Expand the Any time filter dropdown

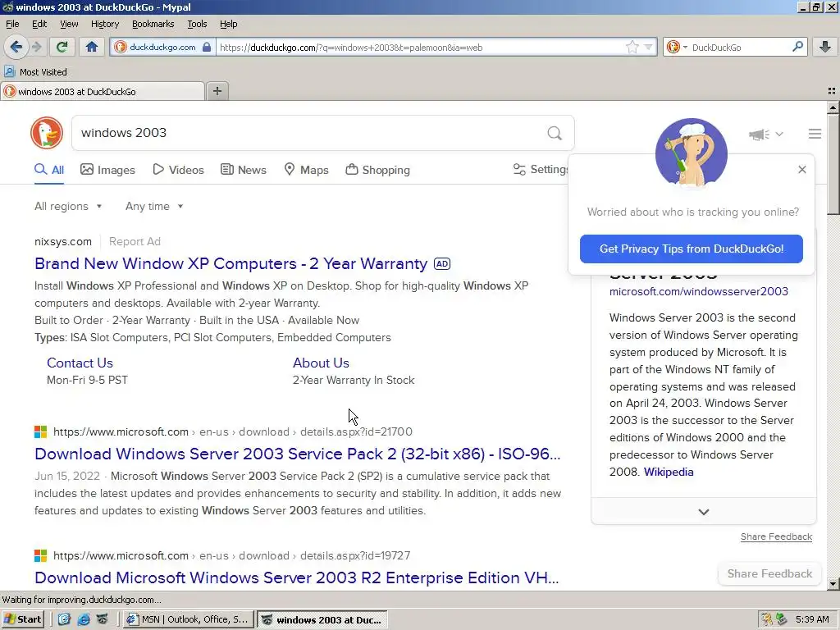coord(154,206)
